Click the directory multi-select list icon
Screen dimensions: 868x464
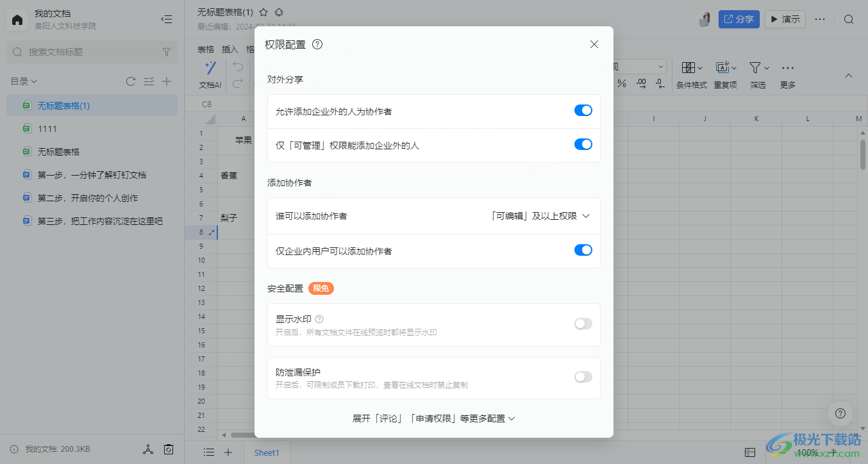tap(149, 81)
